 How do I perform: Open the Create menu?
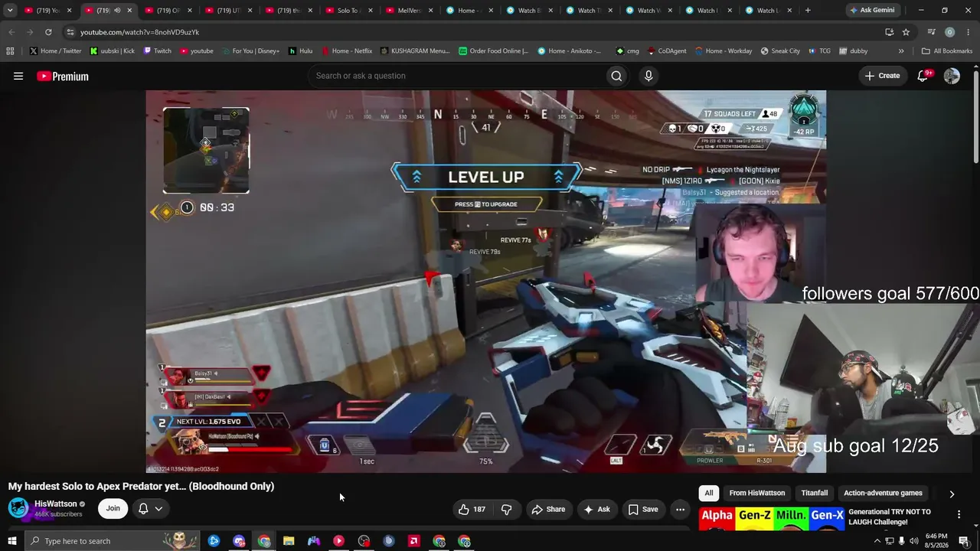[x=883, y=76]
